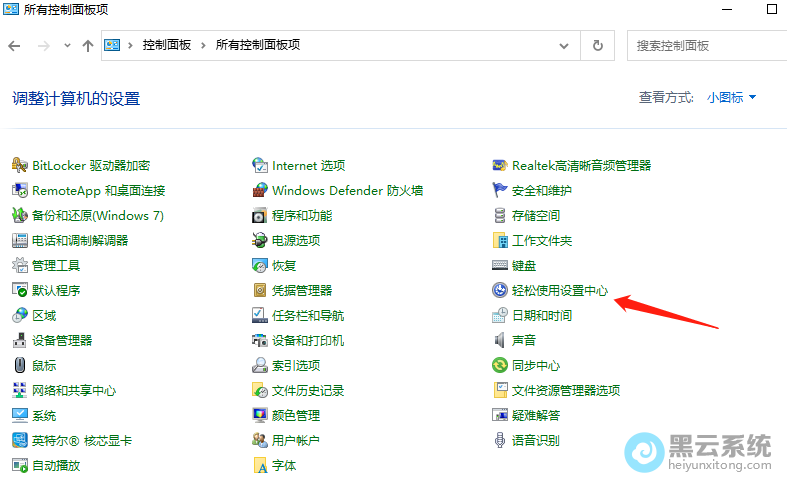
Task: Click the 程序和功能 icon
Action: coord(259,215)
